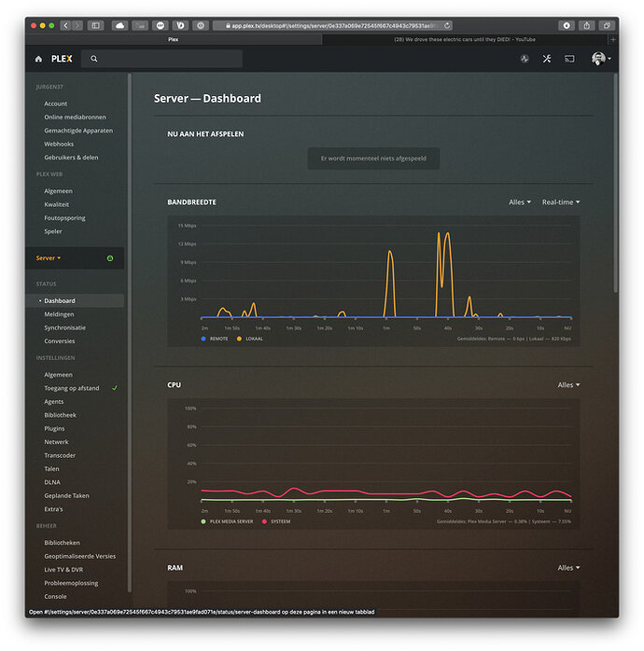Toggle the Lokaal series in bandwidth legend
The height and width of the screenshot is (651, 644).
pyautogui.click(x=255, y=339)
